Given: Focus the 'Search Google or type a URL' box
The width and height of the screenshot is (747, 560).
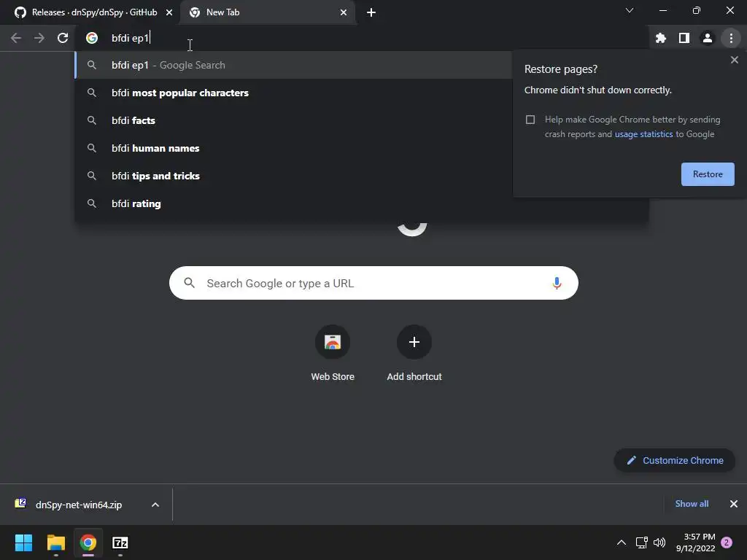Looking at the screenshot, I should point(373,284).
